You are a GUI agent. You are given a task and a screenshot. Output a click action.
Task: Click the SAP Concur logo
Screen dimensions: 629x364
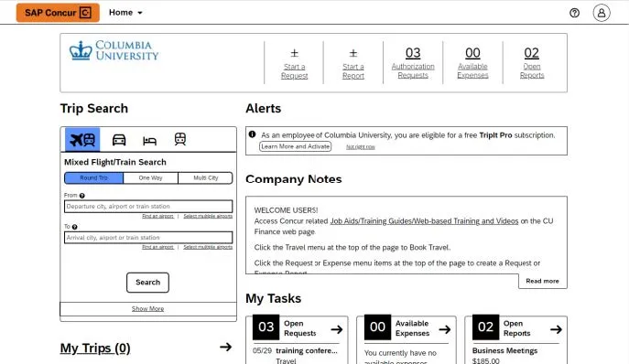[x=58, y=13]
